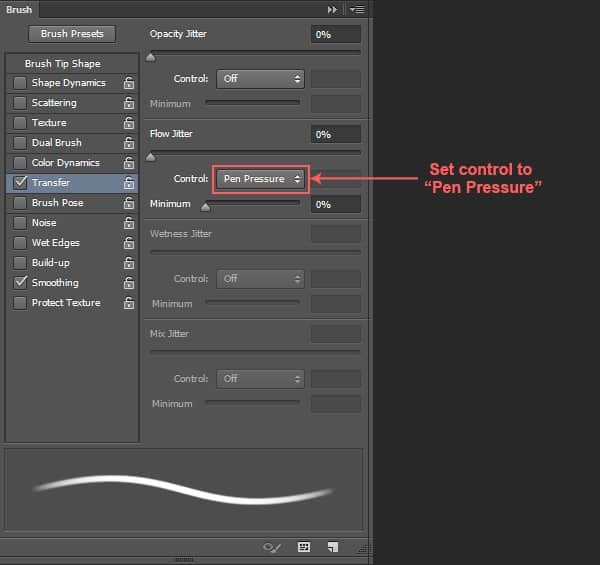The image size is (600, 565).
Task: Enable the Scattering checkbox
Action: 20,103
